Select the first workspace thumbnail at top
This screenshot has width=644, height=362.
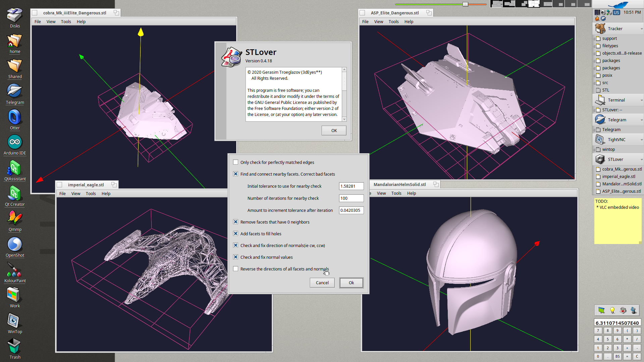[496, 4]
